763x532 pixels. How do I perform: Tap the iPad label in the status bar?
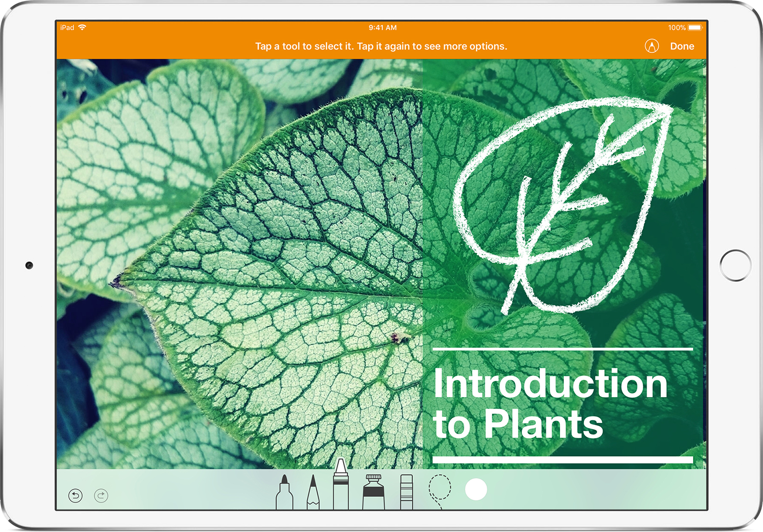(x=66, y=27)
